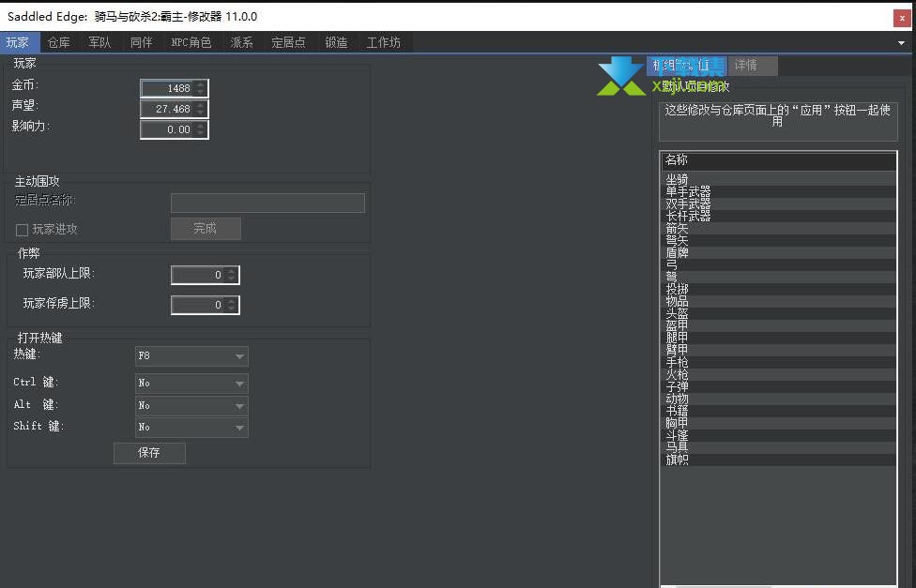Select the 斗篷 row

pos(779,435)
